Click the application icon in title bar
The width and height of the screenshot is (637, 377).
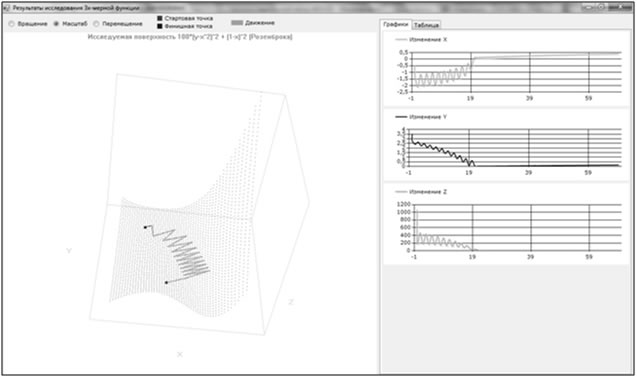tap(6, 8)
